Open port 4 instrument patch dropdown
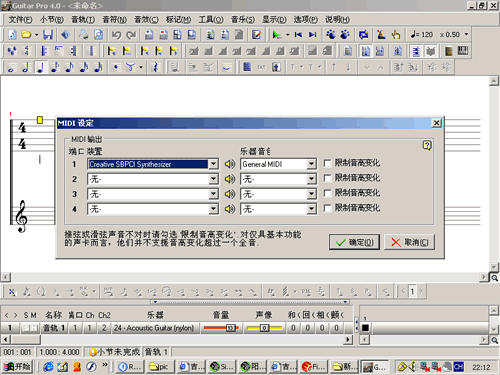500x375 pixels. 311,209
